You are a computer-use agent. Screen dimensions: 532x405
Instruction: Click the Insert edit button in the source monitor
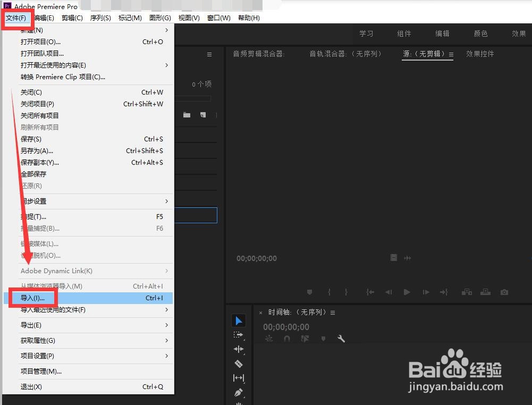(x=467, y=292)
